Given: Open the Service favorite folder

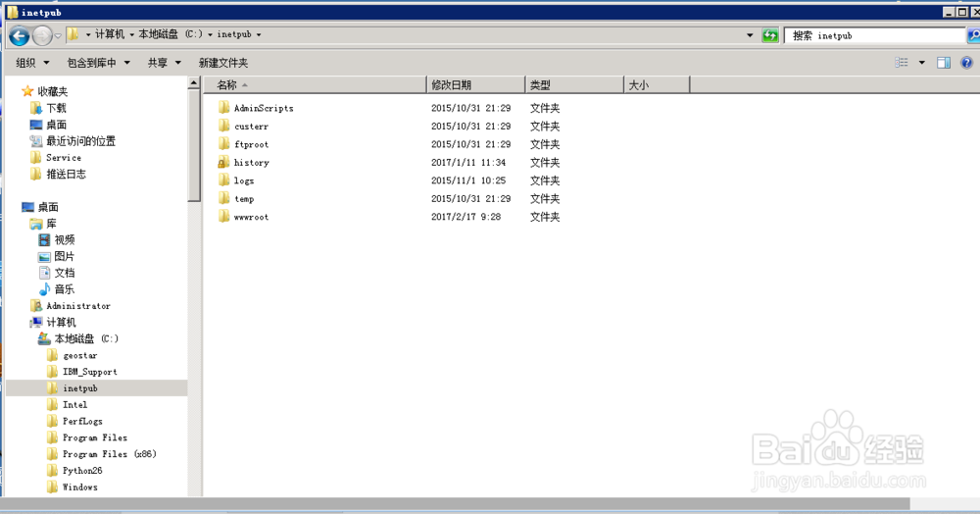Looking at the screenshot, I should (x=56, y=158).
